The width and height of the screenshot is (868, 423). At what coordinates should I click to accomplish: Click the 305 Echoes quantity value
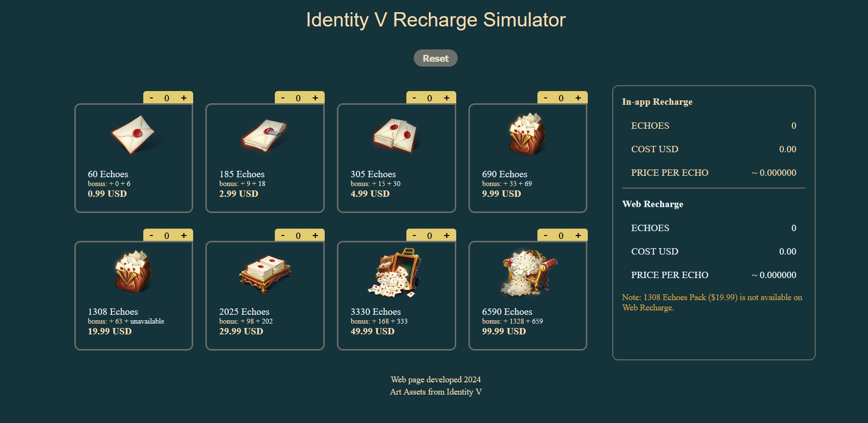(429, 98)
